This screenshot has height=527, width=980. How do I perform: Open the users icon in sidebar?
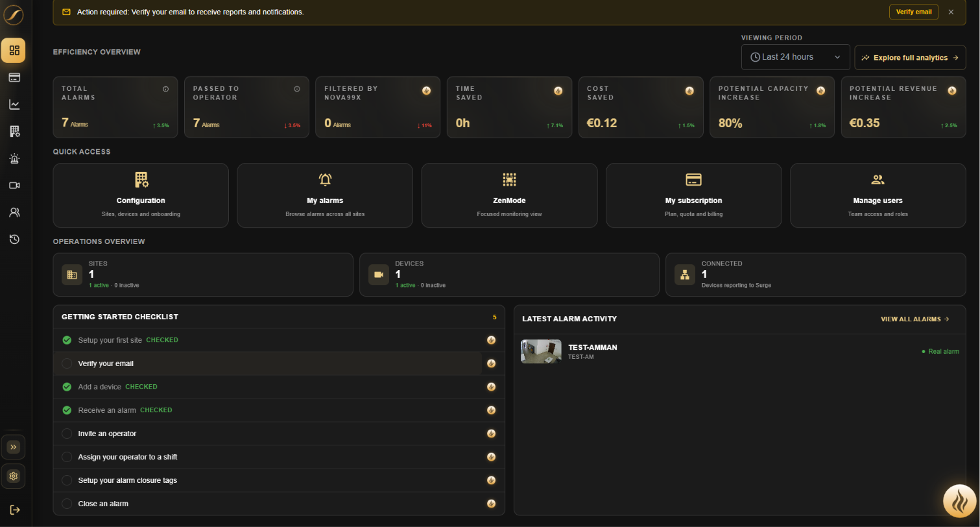[x=14, y=212]
